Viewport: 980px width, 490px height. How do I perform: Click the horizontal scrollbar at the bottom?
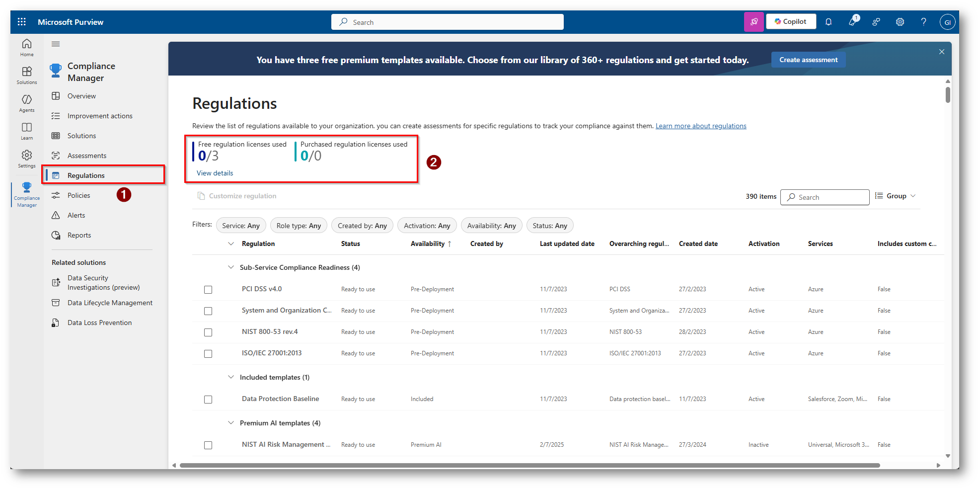click(x=529, y=466)
